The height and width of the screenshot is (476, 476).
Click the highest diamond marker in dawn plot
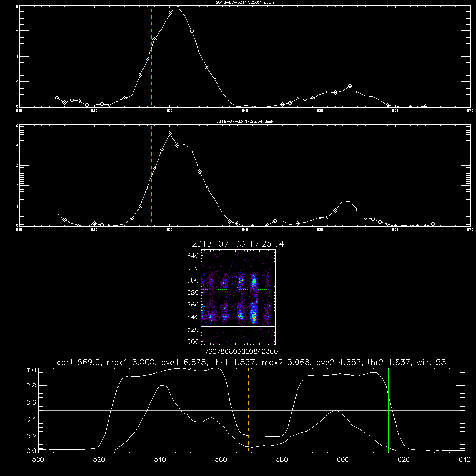tap(177, 6)
